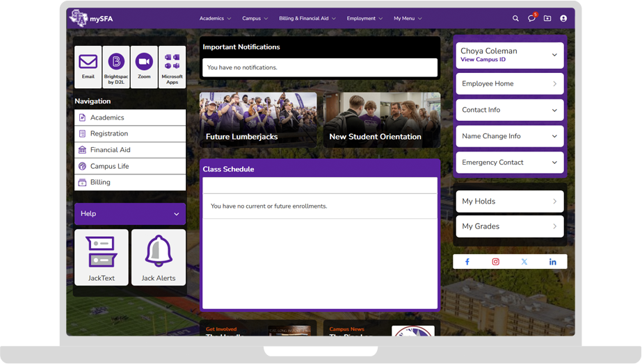Image resolution: width=642 pixels, height=364 pixels.
Task: Open Billing & Financial Aid menu
Action: pyautogui.click(x=307, y=19)
